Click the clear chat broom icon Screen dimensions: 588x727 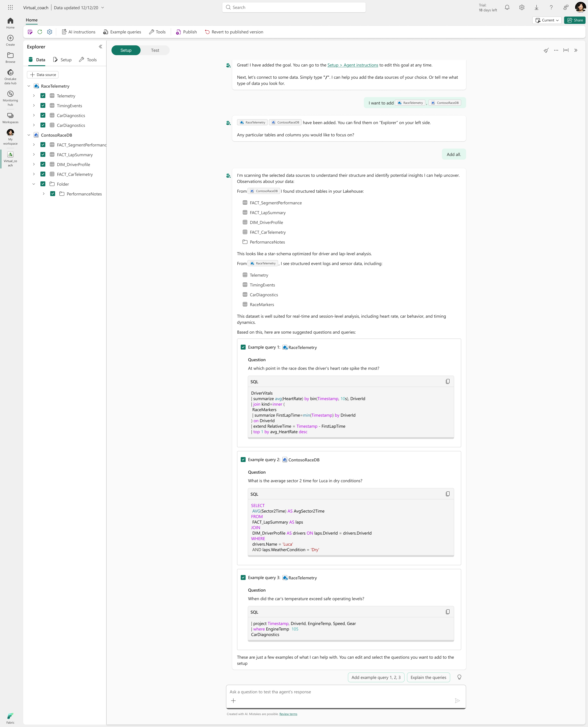coord(546,50)
